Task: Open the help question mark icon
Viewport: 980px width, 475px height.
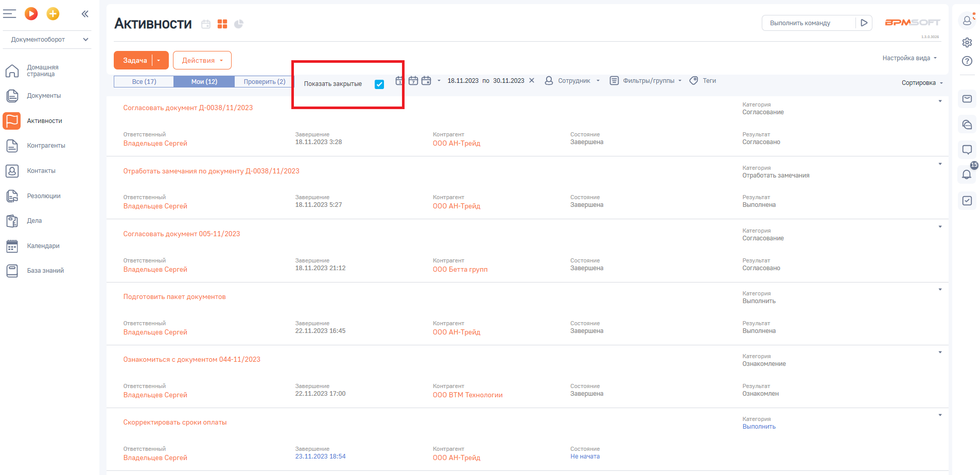Action: pos(967,61)
